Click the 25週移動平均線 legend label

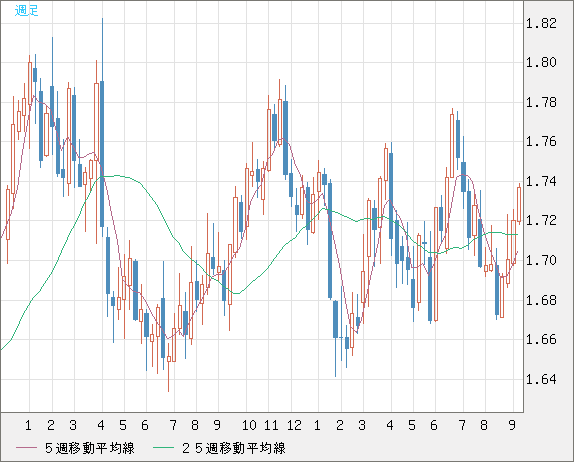[x=234, y=448]
